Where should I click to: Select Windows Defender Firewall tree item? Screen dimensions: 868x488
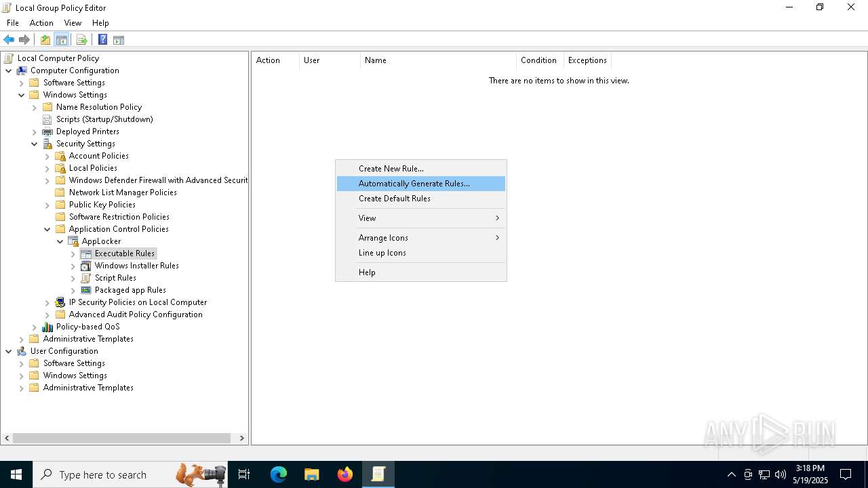(157, 180)
